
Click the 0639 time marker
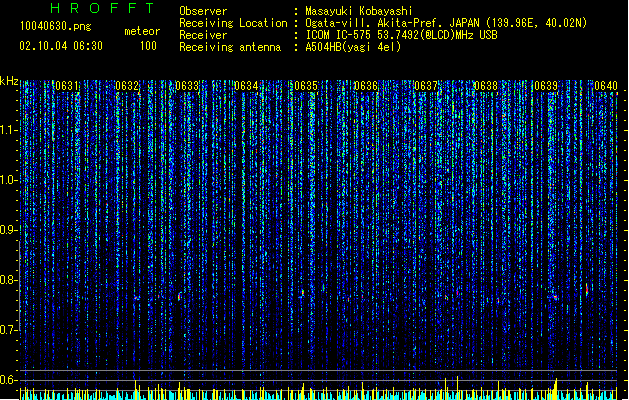pos(546,86)
